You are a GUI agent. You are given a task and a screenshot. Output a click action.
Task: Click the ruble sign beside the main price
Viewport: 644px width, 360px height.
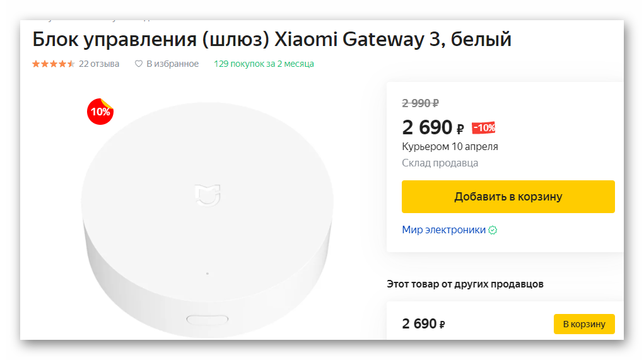(460, 129)
